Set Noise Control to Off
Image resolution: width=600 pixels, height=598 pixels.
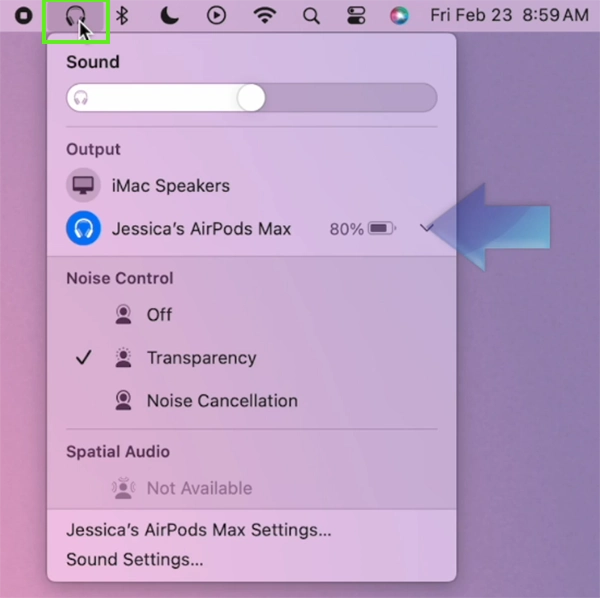pyautogui.click(x=252, y=315)
